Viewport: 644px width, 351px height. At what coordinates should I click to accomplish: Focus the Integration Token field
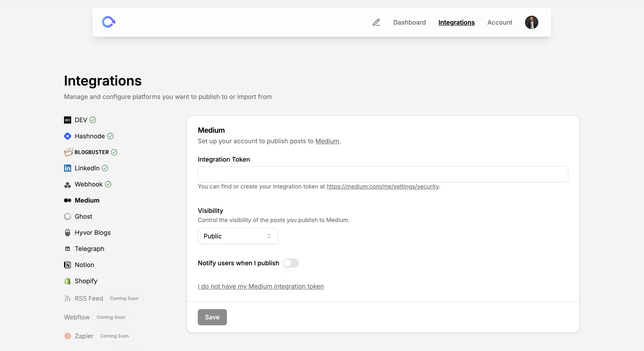click(x=383, y=174)
